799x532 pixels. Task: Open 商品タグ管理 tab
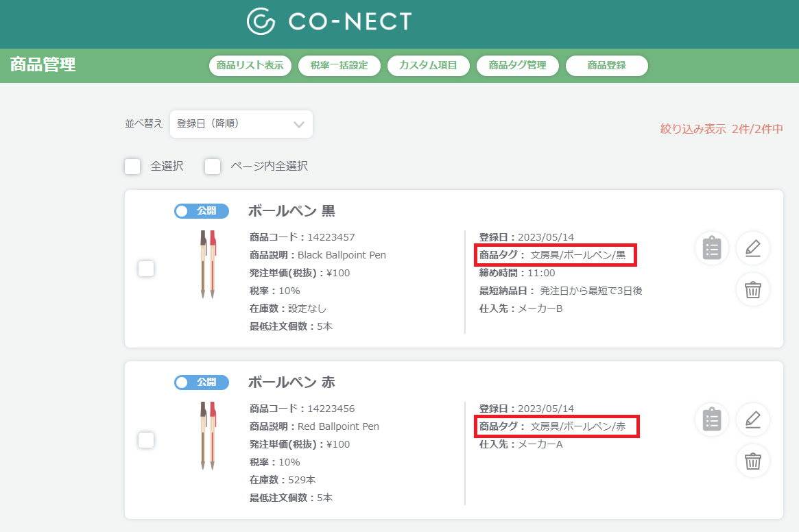[518, 66]
